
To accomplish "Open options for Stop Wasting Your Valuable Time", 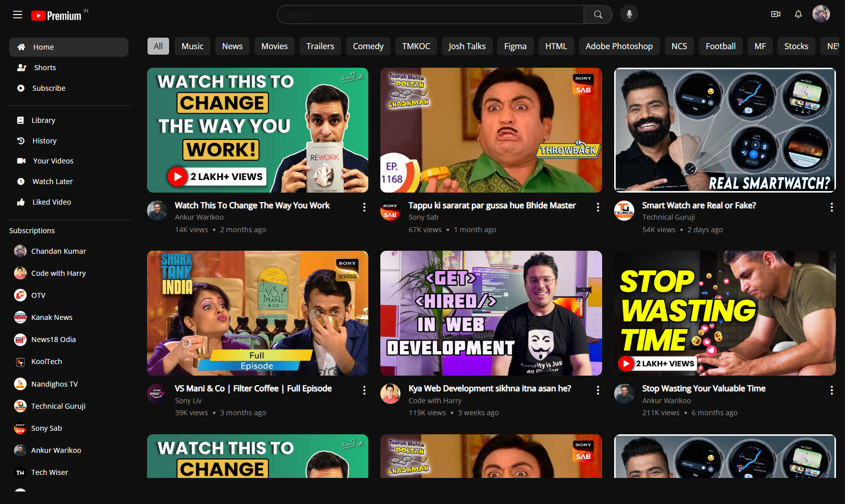I will coord(831,390).
